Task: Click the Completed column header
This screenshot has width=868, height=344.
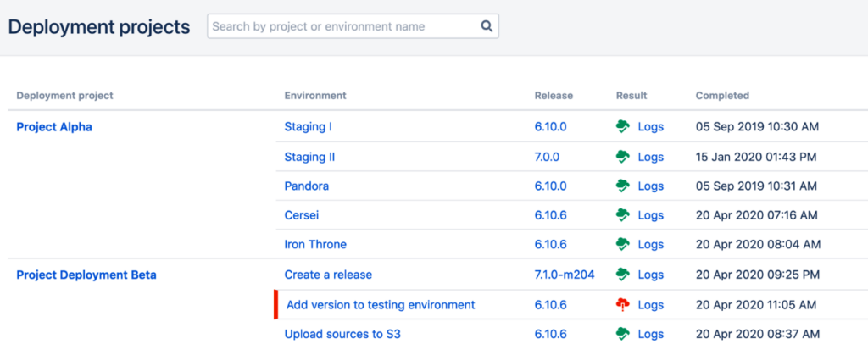Action: pos(722,95)
